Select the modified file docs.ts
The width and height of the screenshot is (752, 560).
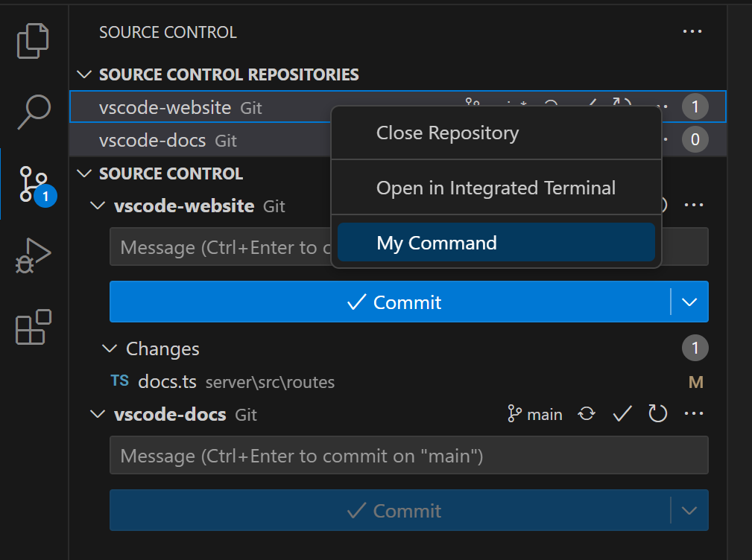coord(167,382)
